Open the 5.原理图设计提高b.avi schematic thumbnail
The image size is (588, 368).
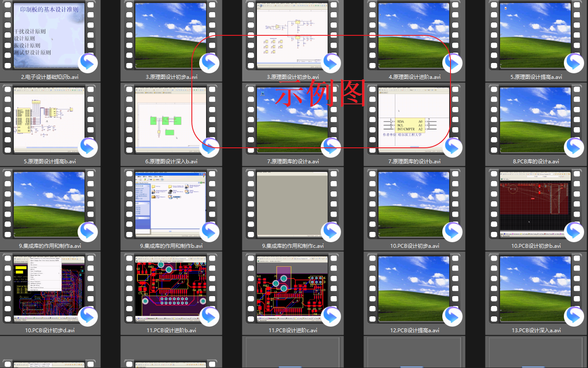(49, 120)
